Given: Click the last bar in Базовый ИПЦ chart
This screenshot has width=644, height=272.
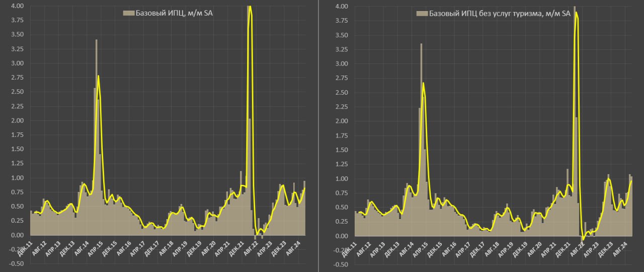Looking at the screenshot, I should tap(304, 208).
